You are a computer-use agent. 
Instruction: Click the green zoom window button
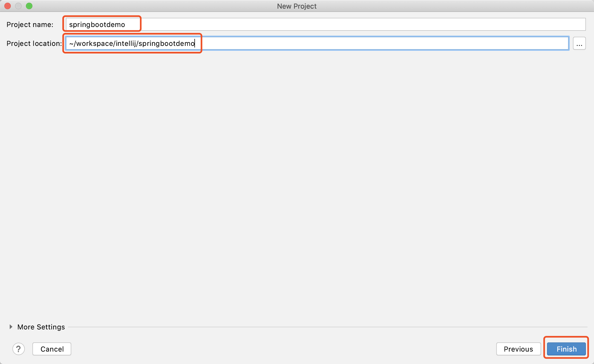click(x=29, y=6)
